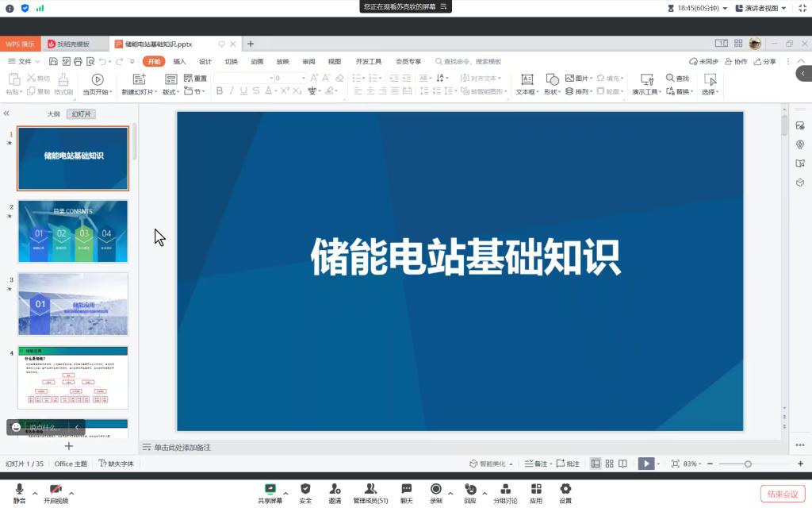Screen dimensions: 812x508
Task: Open the 形状 shapes tool
Action: pos(551,79)
